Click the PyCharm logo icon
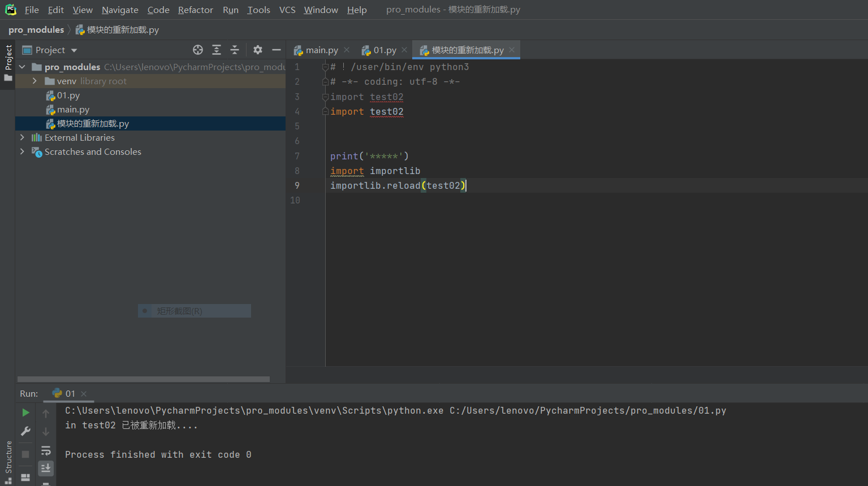868x486 pixels. point(11,10)
